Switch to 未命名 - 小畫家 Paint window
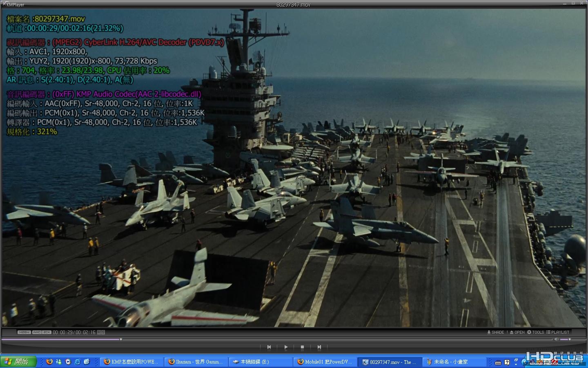 click(454, 362)
